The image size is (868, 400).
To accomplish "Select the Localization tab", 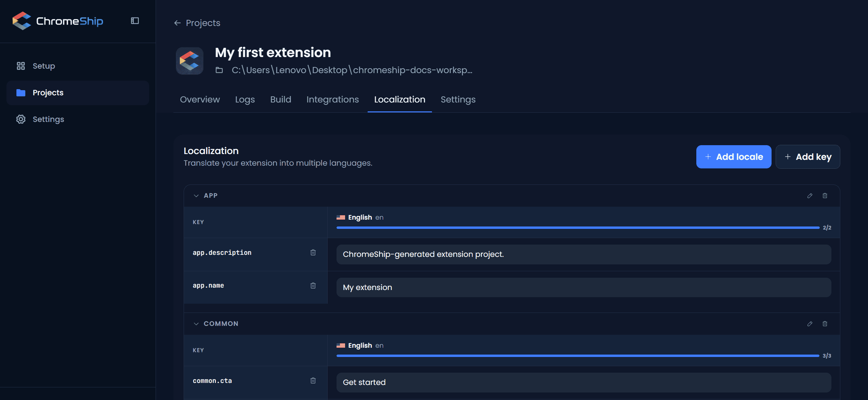I will [399, 99].
